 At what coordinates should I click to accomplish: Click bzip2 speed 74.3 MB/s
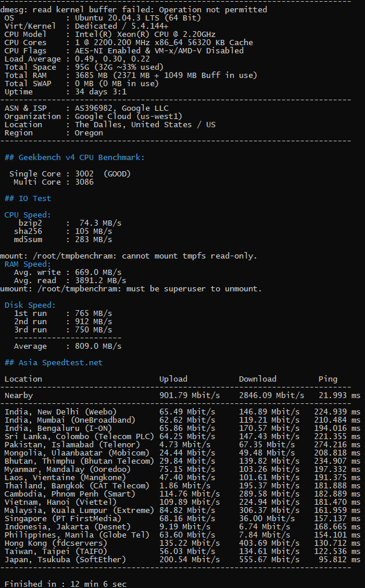pyautogui.click(x=100, y=223)
